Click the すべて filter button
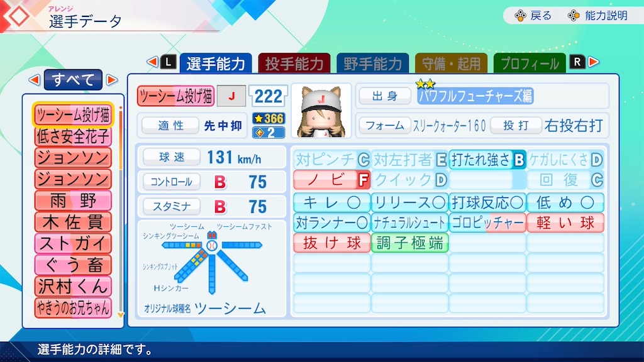This screenshot has width=644, height=362. tap(73, 80)
